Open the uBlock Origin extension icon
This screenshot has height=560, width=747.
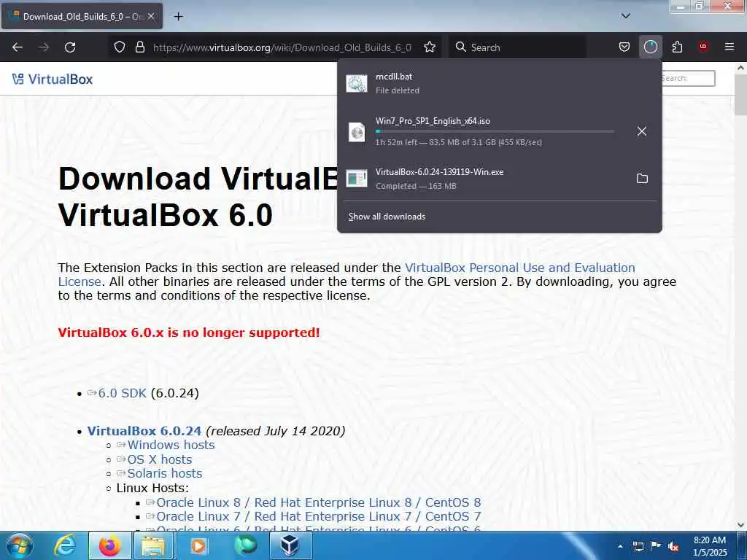tap(703, 47)
